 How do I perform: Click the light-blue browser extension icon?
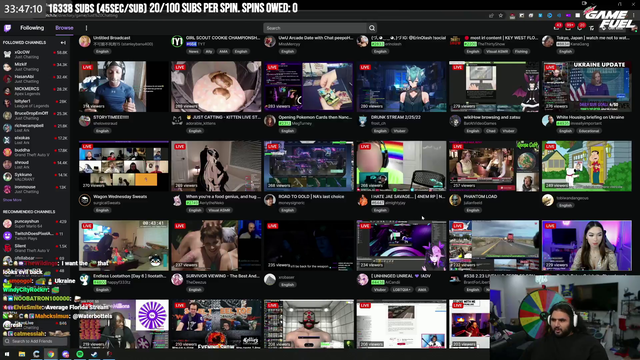[x=540, y=16]
